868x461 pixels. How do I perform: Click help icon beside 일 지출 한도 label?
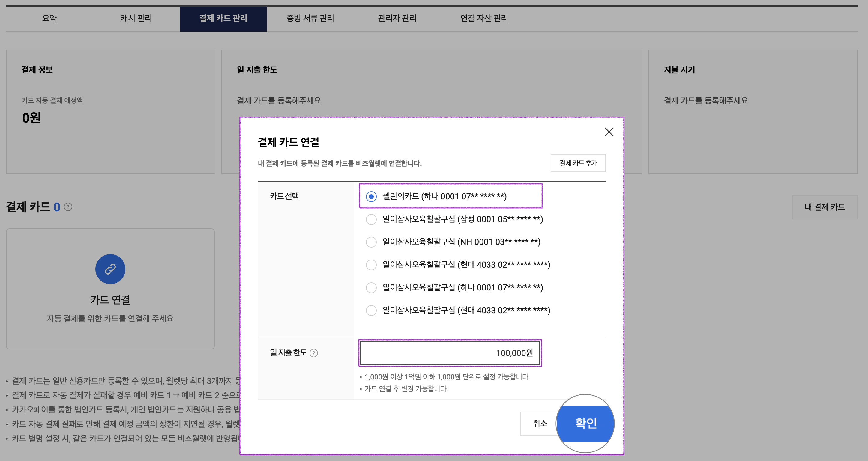coord(314,353)
